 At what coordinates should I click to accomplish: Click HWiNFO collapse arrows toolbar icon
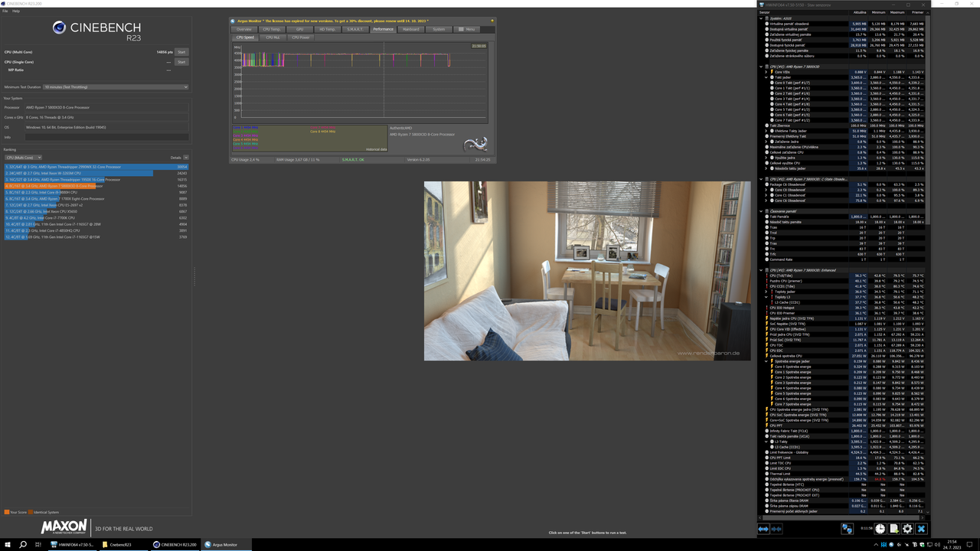[776, 529]
